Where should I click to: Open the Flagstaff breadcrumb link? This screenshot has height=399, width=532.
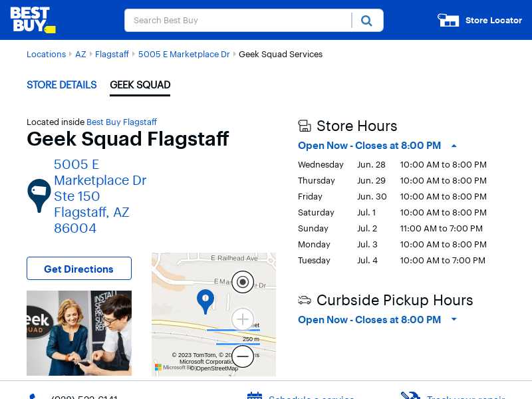[x=112, y=55]
